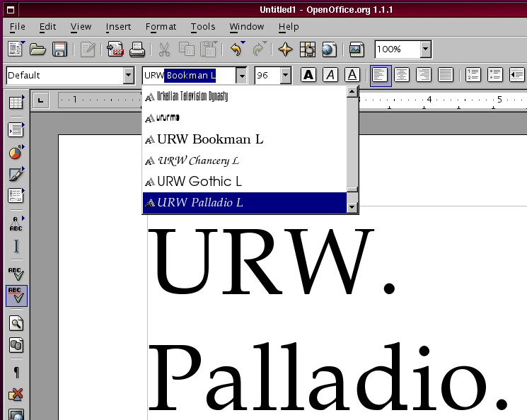The height and width of the screenshot is (420, 527).
Task: Toggle numbered list
Action: tap(473, 74)
